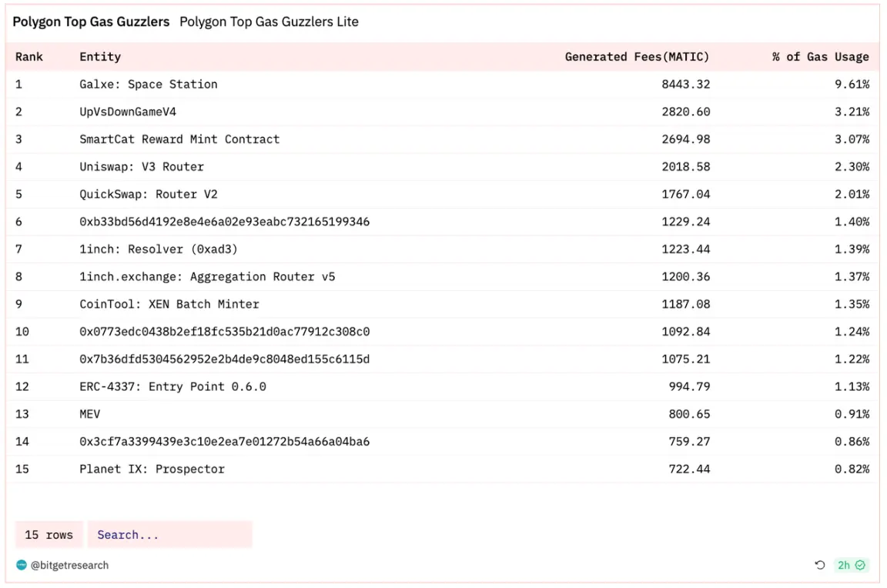Screen dimensions: 887x588
Task: Open the Polygon Top Gas Guzzlers title
Action: click(x=91, y=22)
